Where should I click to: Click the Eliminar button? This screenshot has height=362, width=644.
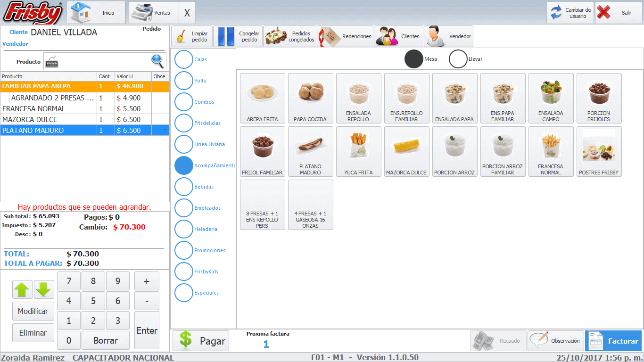click(33, 333)
